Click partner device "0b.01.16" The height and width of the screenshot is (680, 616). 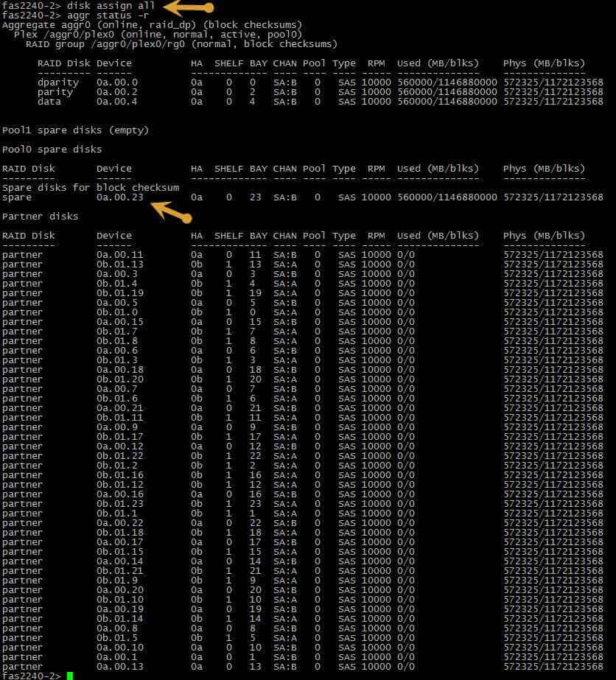(119, 475)
